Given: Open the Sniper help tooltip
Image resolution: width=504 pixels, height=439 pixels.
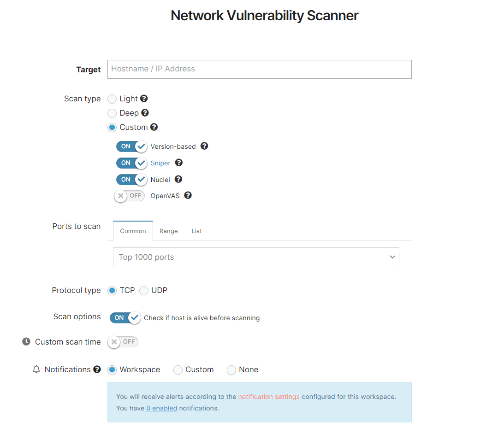Looking at the screenshot, I should (x=178, y=163).
